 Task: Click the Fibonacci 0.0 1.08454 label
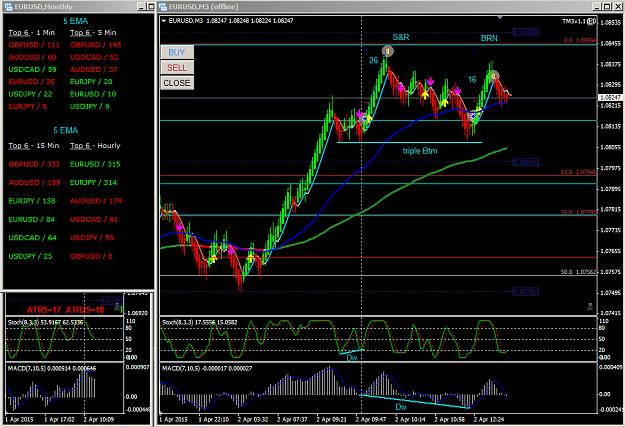click(580, 40)
